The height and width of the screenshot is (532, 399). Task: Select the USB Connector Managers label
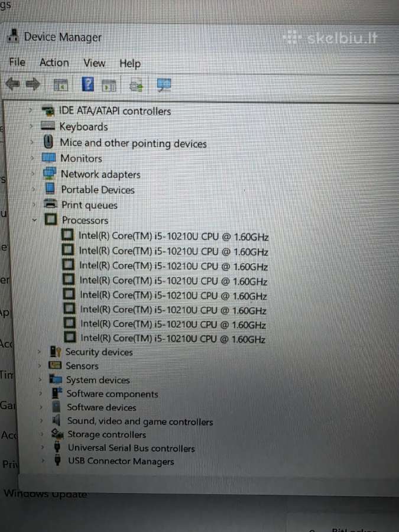point(121,461)
